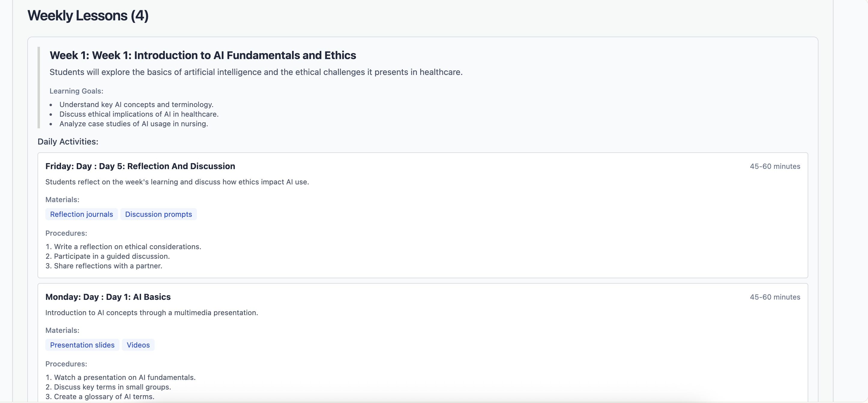Select the Materials label on Friday's card
Viewport: 868px width, 403px height.
click(62, 199)
